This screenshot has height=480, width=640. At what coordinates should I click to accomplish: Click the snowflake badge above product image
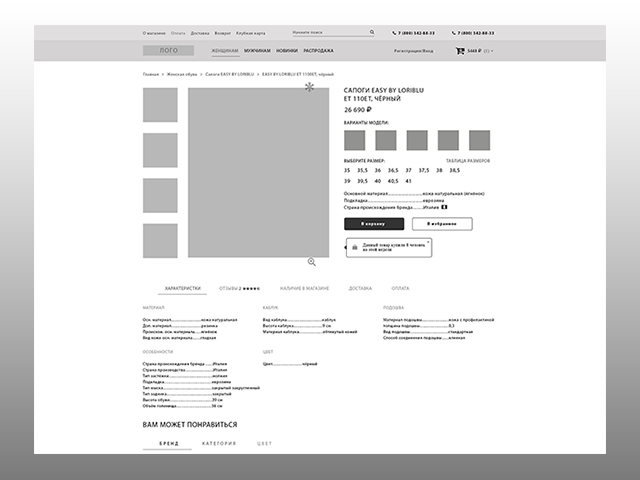(x=309, y=87)
